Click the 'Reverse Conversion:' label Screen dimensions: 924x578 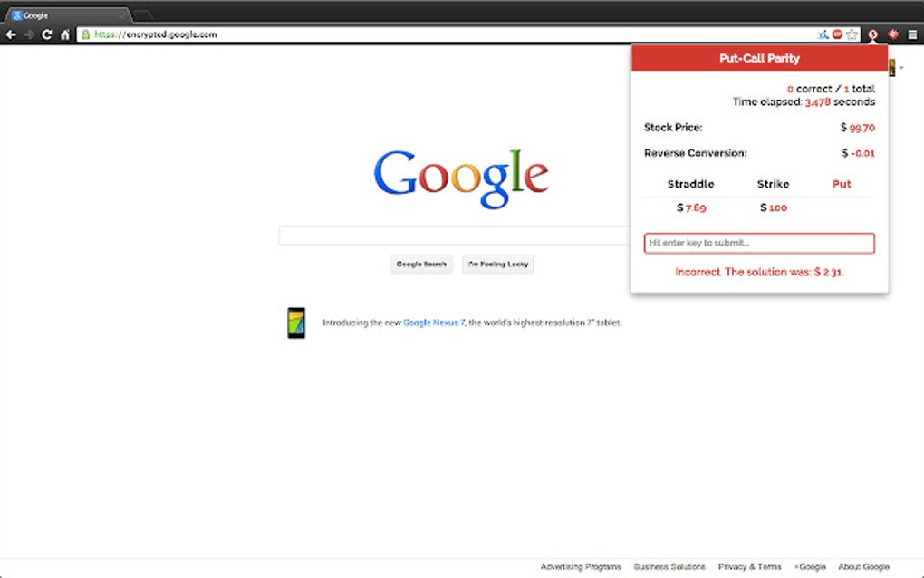click(696, 153)
